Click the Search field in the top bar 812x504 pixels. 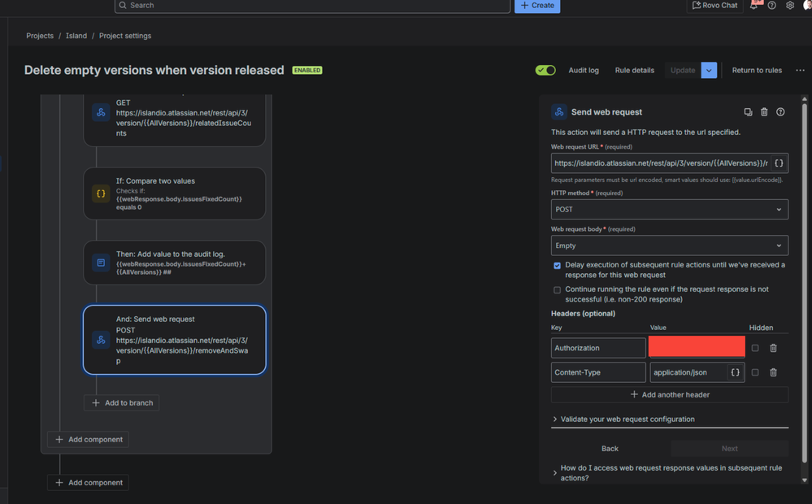tap(312, 6)
